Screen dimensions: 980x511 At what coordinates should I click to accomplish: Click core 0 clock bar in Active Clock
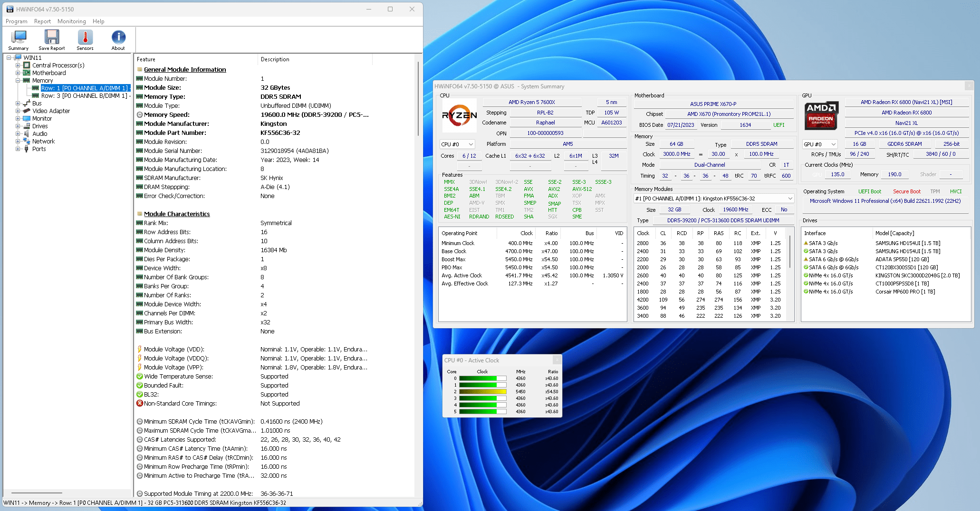482,379
